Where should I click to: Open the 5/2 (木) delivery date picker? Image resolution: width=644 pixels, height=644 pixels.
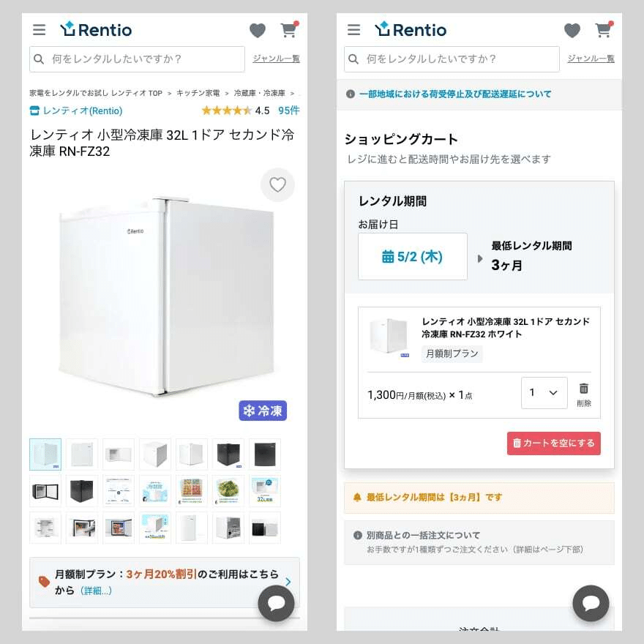(x=412, y=256)
